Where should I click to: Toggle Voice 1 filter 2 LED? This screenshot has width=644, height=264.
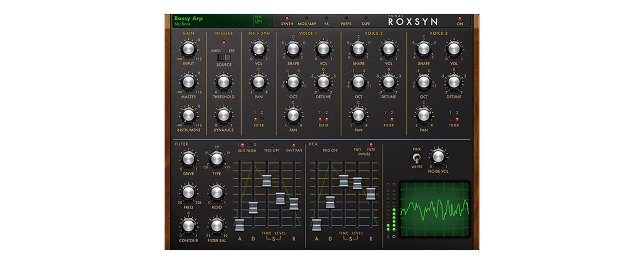pos(326,119)
